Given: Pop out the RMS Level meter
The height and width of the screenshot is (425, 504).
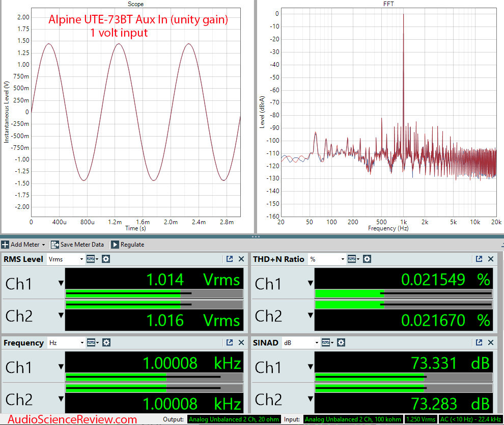Looking at the screenshot, I should [230, 259].
